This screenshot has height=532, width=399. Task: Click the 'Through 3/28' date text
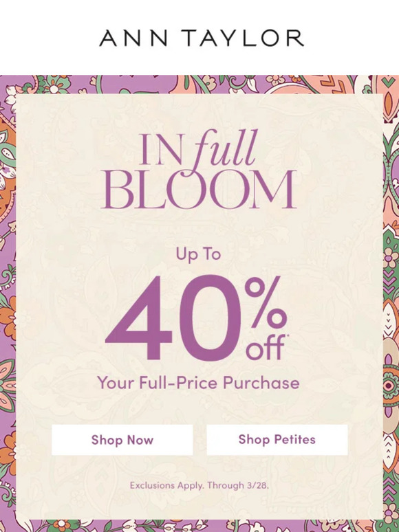[x=238, y=485]
